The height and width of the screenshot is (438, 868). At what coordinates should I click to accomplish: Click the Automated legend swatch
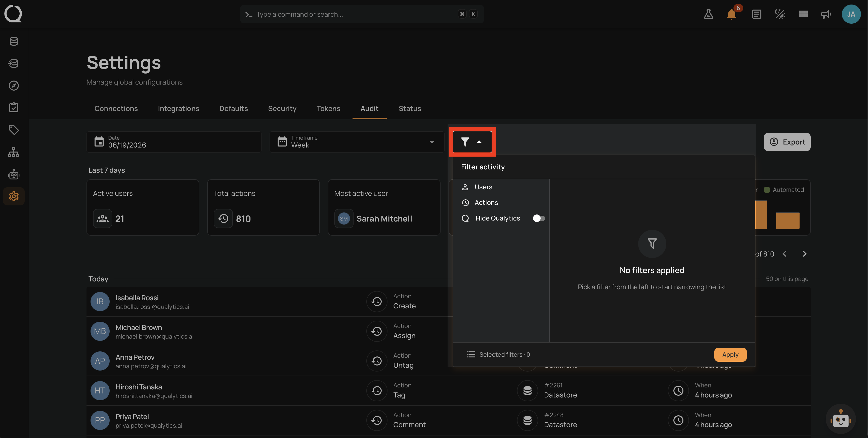point(767,190)
